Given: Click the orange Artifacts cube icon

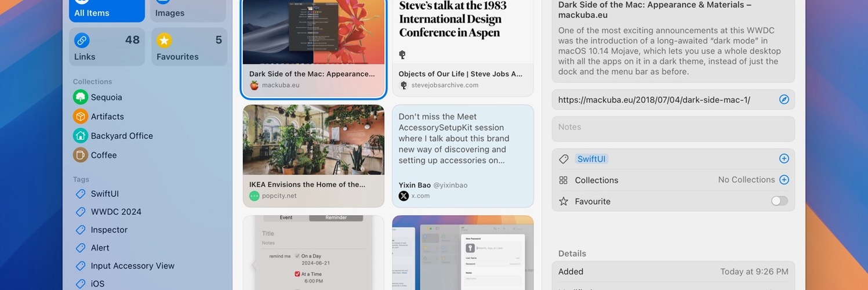Looking at the screenshot, I should point(81,117).
